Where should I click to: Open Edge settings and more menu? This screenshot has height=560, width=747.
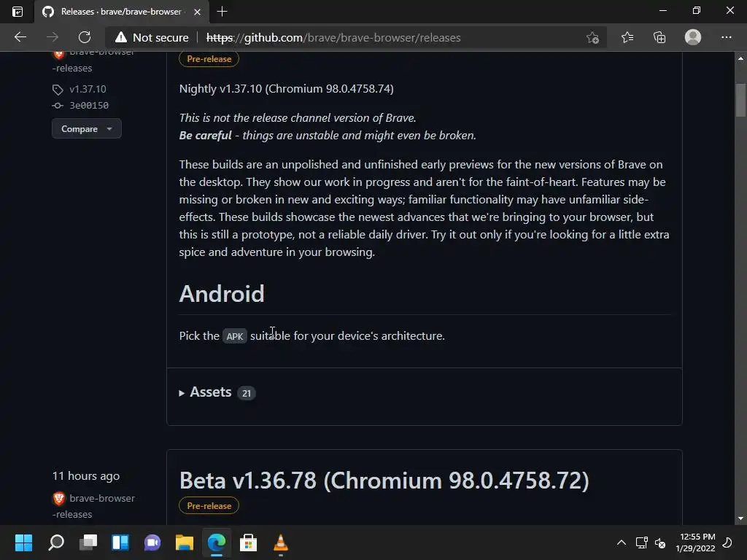click(x=726, y=37)
